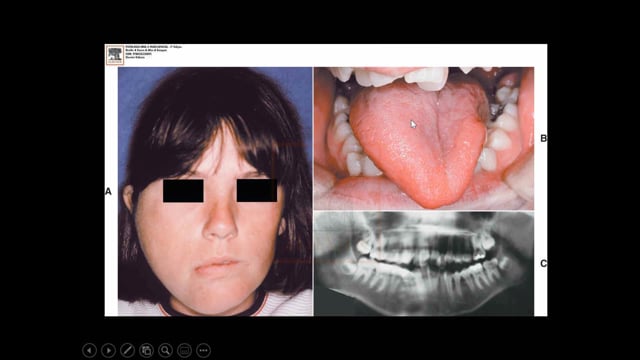
Task: Click the left black bar over eye
Action: tap(183, 191)
